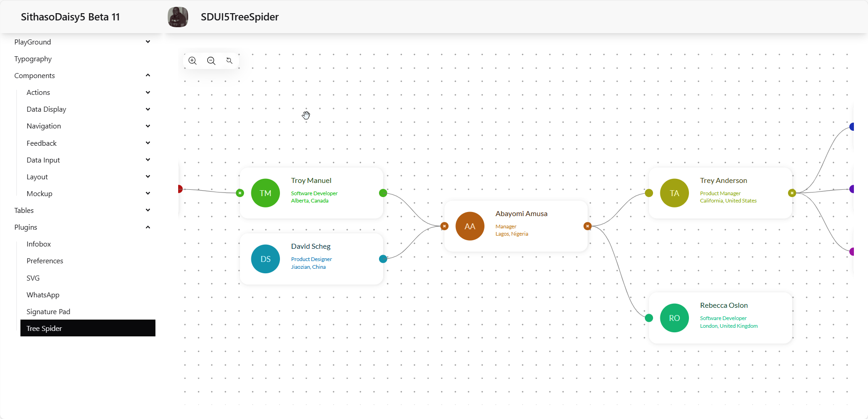Click the AA avatar circle for Abayomi Amusa
The height and width of the screenshot is (419, 868).
click(470, 226)
